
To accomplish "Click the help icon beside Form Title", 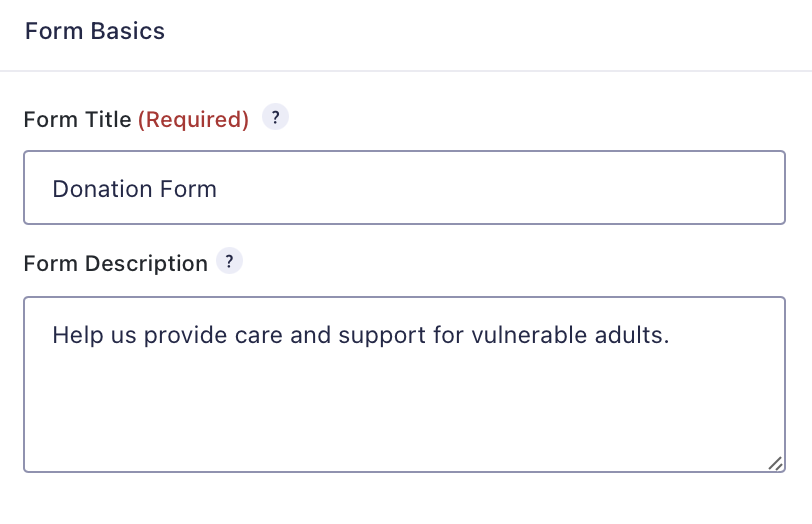I will (275, 117).
